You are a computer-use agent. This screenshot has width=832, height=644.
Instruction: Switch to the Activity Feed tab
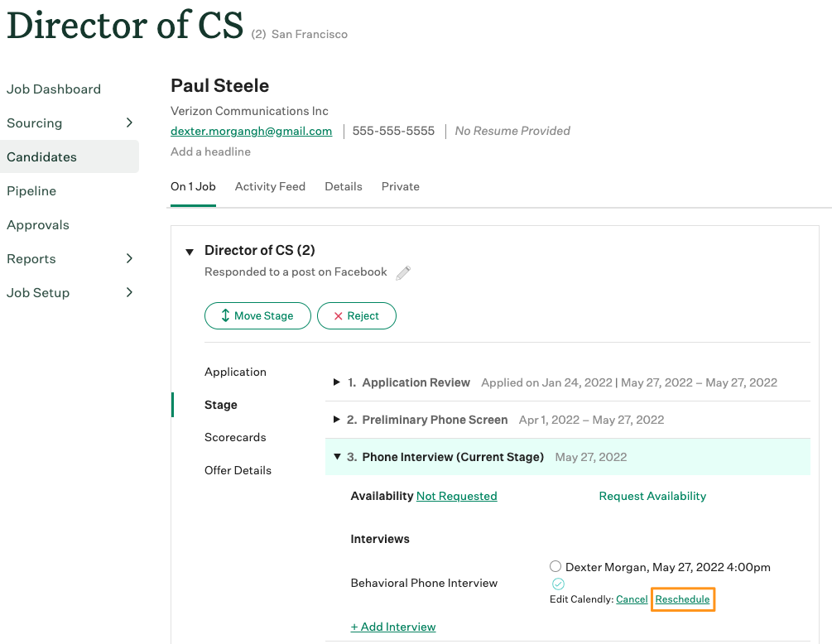pos(270,186)
